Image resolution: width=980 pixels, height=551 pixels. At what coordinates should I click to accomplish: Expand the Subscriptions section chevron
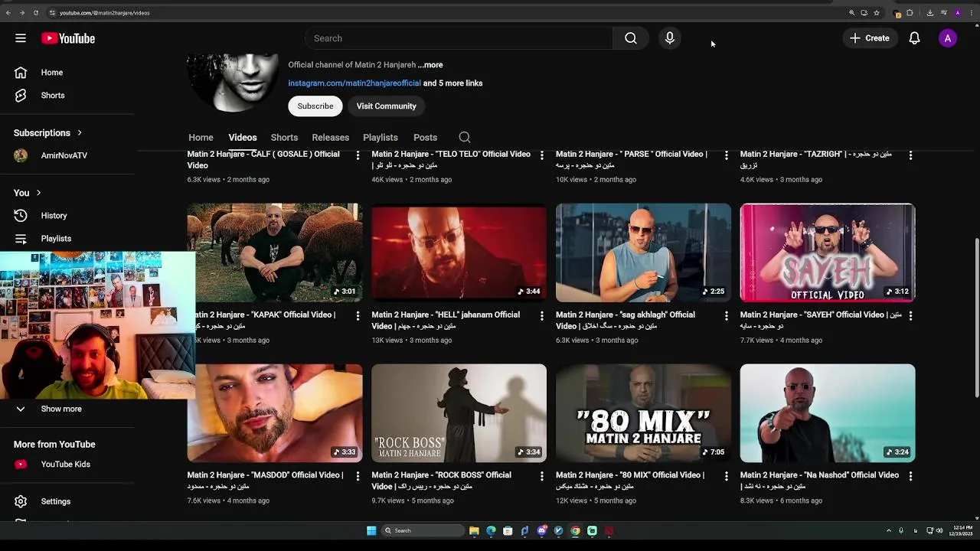coord(79,133)
